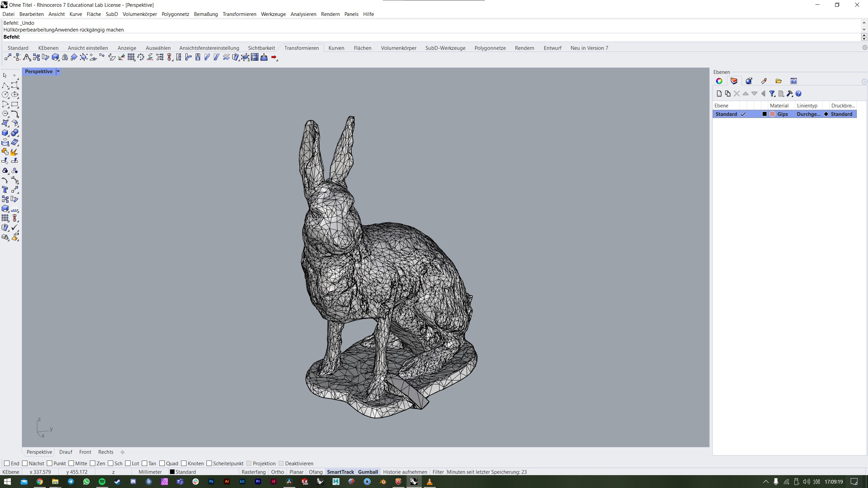Create a new layer in Ebenen panel
This screenshot has height=488, width=868.
pos(719,94)
